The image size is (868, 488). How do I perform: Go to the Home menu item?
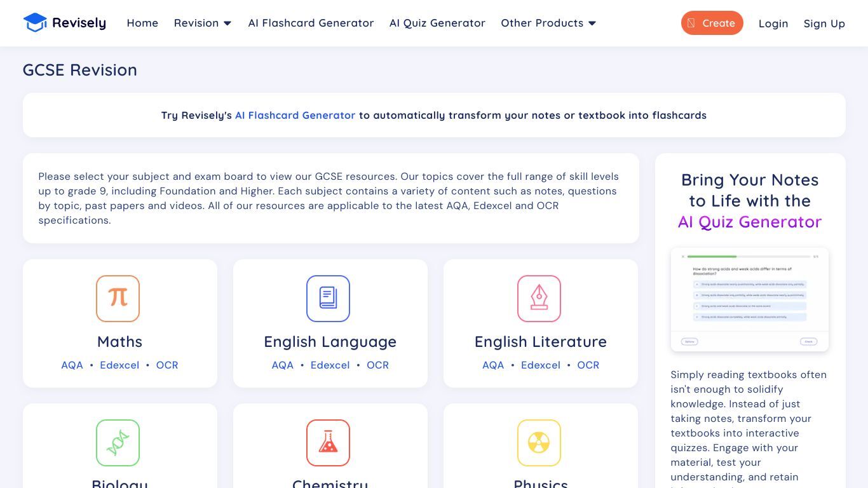tap(142, 23)
